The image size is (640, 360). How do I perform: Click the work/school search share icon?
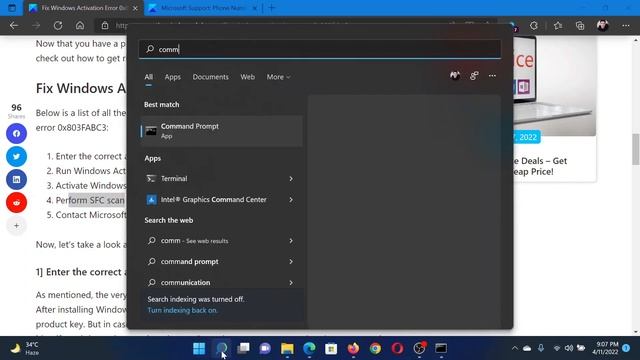474,76
